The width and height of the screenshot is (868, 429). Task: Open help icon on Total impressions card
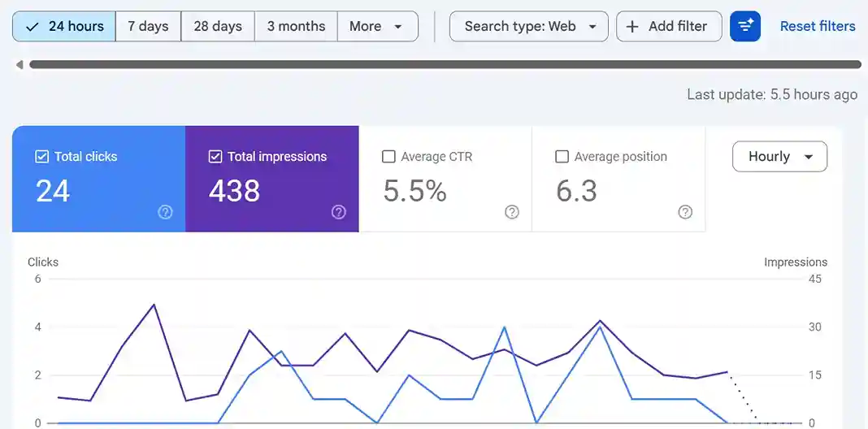tap(339, 212)
